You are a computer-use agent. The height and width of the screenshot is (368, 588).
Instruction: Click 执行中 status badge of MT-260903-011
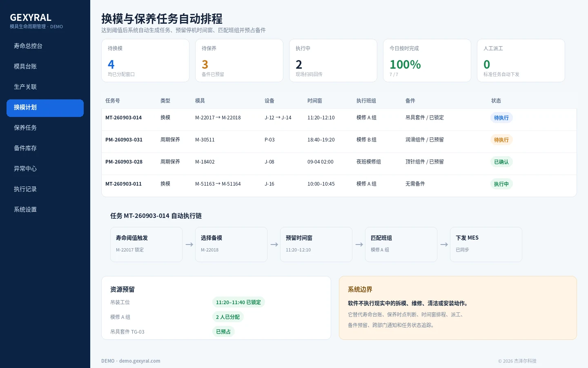tap(501, 184)
